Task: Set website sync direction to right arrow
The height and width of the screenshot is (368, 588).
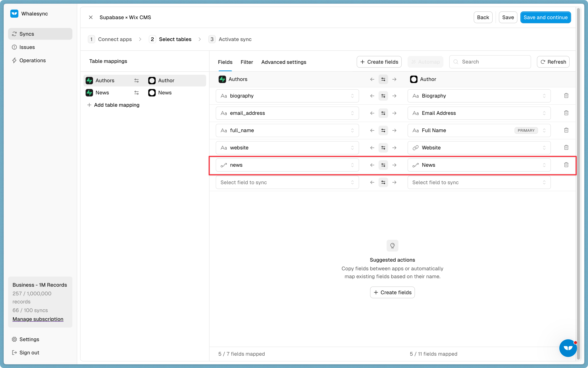Action: (394, 148)
